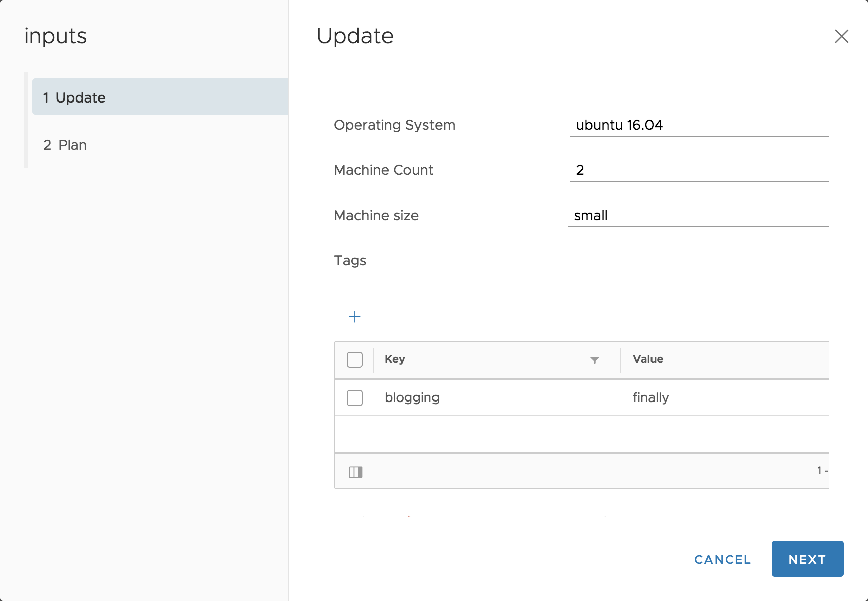Select the Update step in the inputs sidebar
This screenshot has width=868, height=601.
[x=74, y=97]
